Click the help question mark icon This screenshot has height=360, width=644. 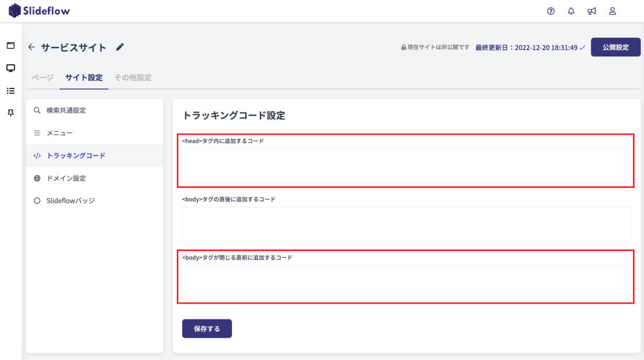[x=551, y=11]
